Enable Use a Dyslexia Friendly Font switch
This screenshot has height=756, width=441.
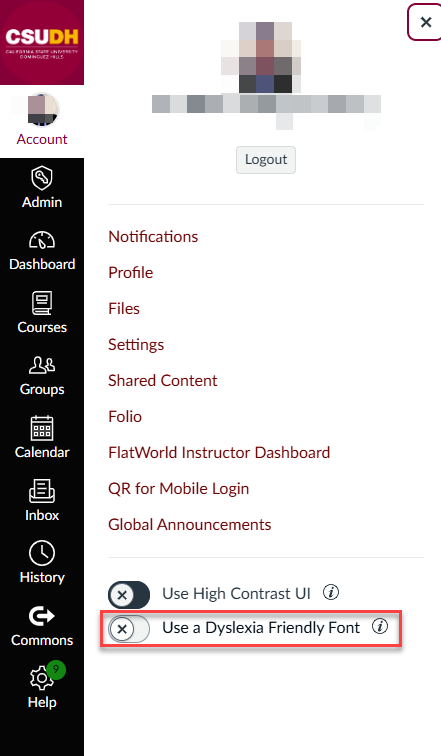point(129,629)
